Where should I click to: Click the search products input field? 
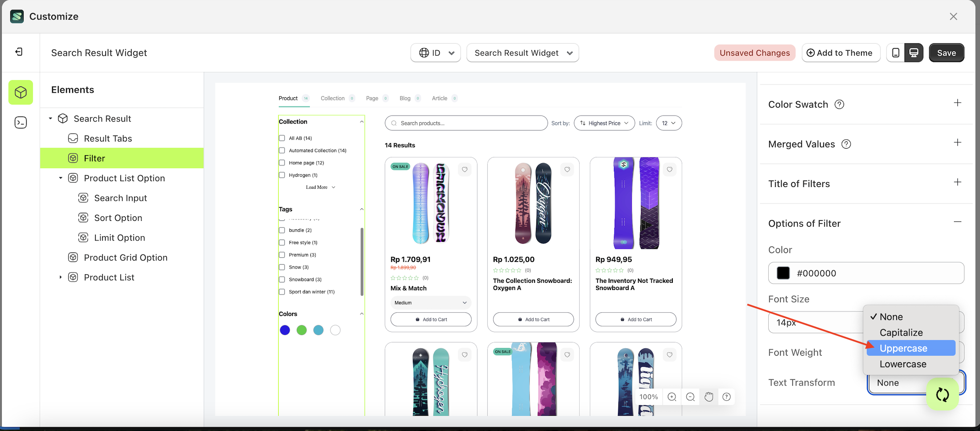(x=465, y=123)
